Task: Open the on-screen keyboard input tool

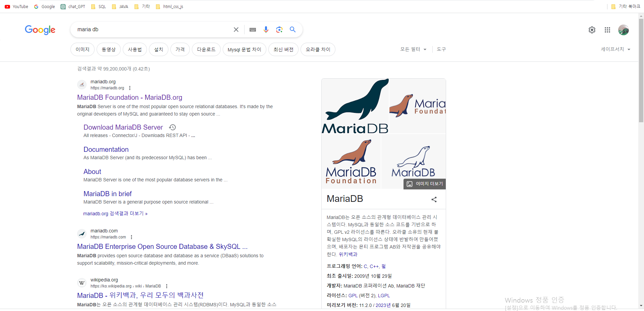Action: [x=253, y=30]
